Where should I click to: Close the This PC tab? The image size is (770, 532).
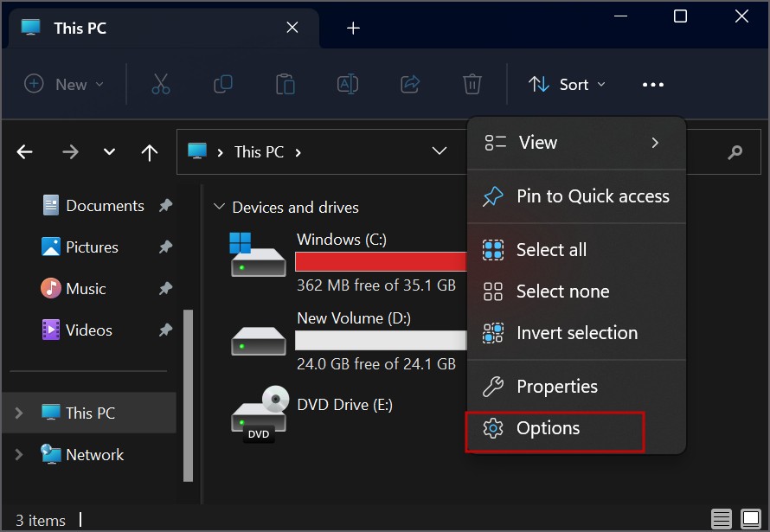[x=292, y=28]
